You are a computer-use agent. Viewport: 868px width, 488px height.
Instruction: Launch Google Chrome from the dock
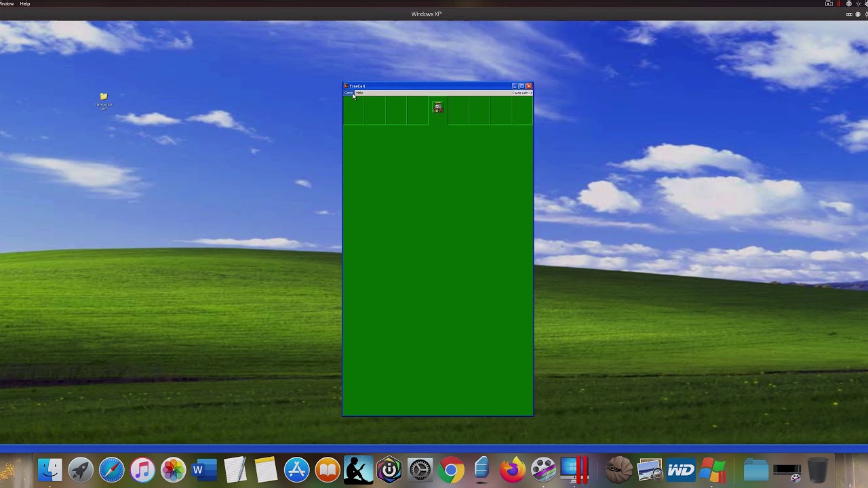pos(451,470)
